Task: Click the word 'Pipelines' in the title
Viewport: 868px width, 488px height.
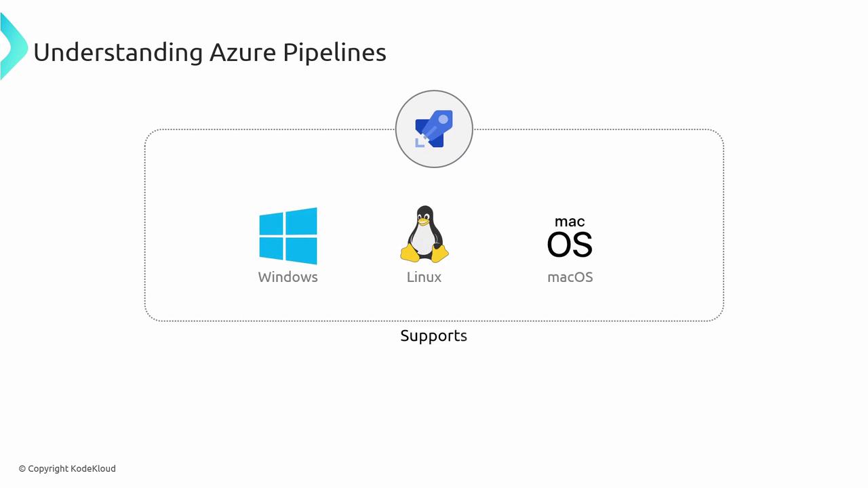Action: click(x=334, y=52)
